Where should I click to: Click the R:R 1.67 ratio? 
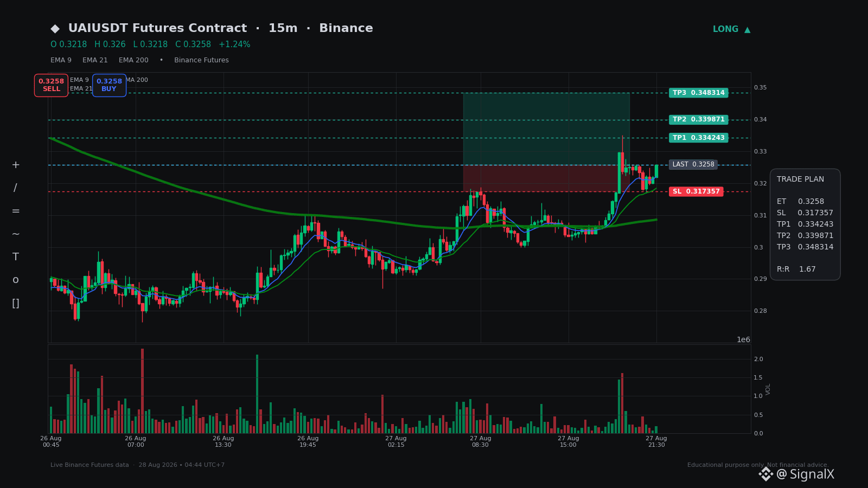[x=796, y=269]
